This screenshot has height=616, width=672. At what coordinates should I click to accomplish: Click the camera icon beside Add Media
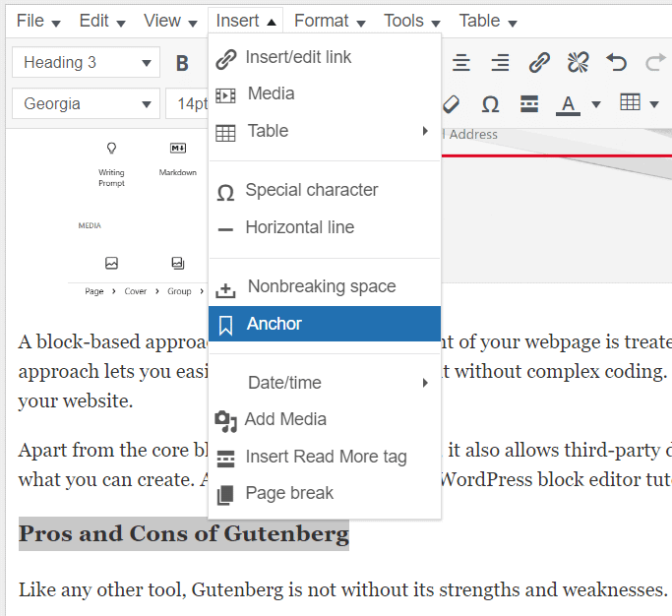coord(226,421)
